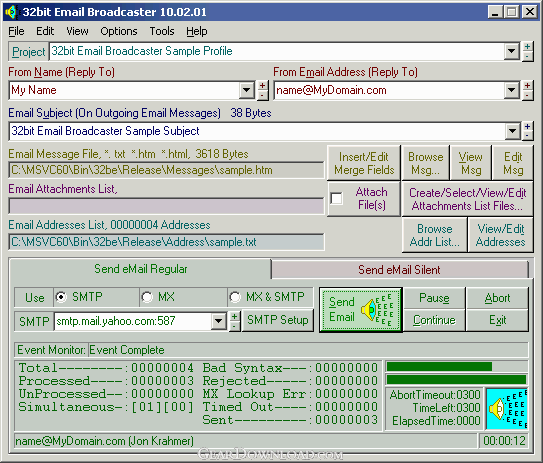Click the 'AbortTimeout:0300' value
The height and width of the screenshot is (463, 543).
click(435, 395)
